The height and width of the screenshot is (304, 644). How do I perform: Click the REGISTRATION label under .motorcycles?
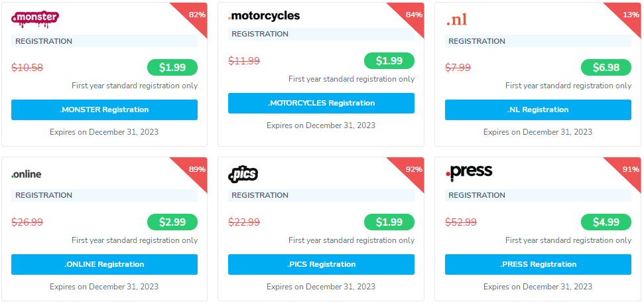tap(260, 34)
